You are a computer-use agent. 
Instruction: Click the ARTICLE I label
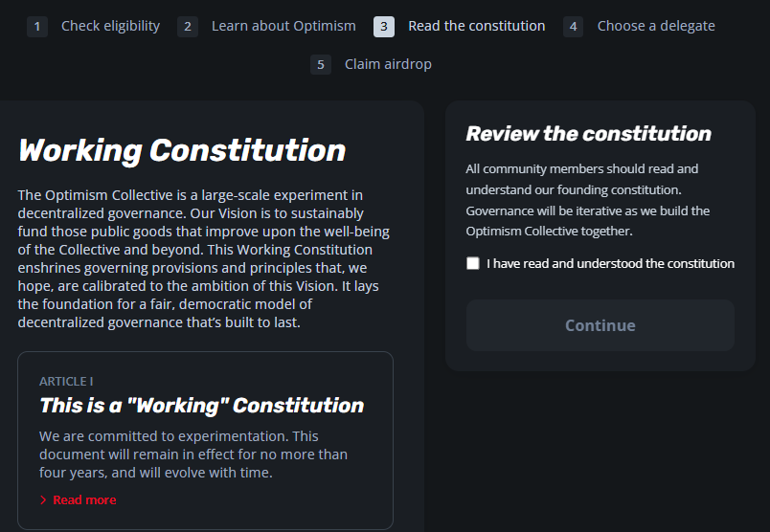pyautogui.click(x=66, y=382)
